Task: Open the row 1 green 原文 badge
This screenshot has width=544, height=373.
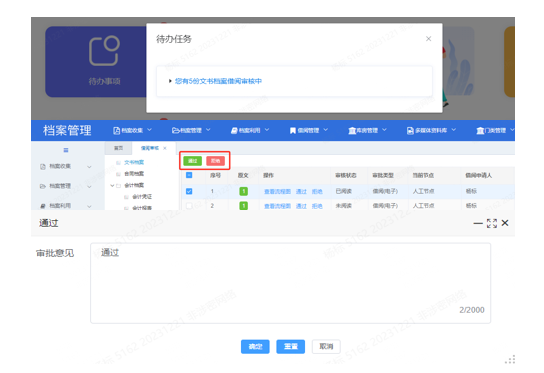Action: point(244,191)
